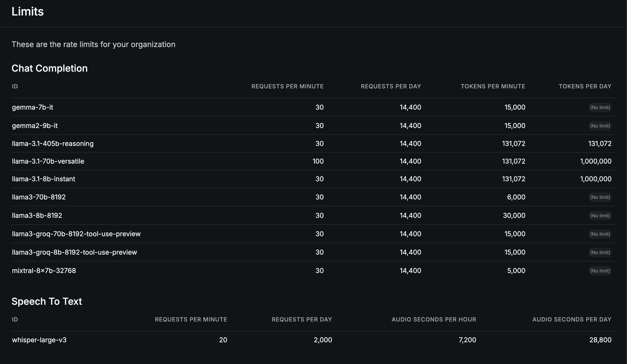This screenshot has height=364, width=627.
Task: Select the gemma2-9b-it model row name
Action: [35, 126]
